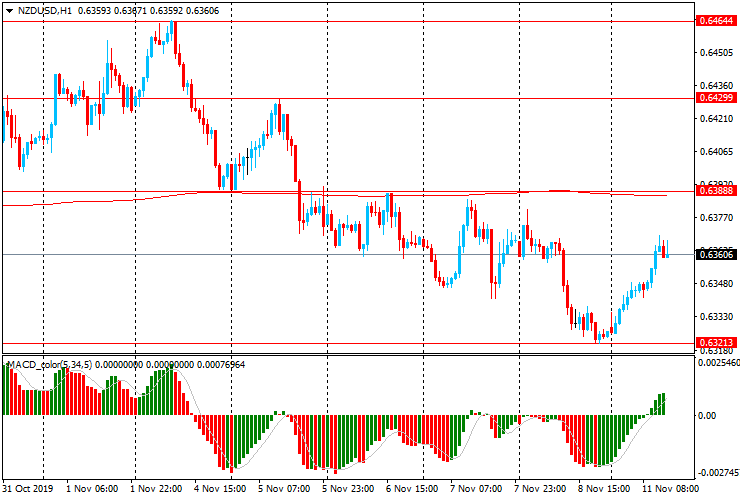Click the 0.63770 price scale value
Image resolution: width=740 pixels, height=500 pixels.
716,217
